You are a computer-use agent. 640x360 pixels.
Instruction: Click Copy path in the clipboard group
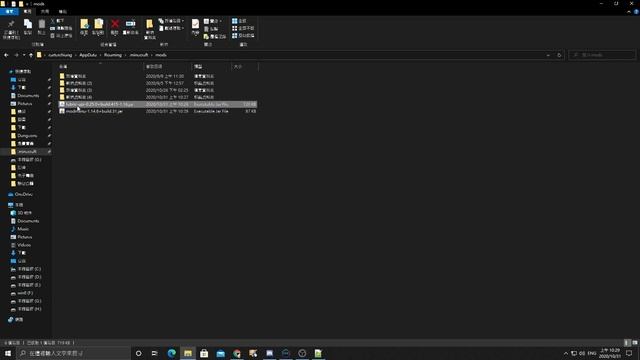tap(61, 28)
